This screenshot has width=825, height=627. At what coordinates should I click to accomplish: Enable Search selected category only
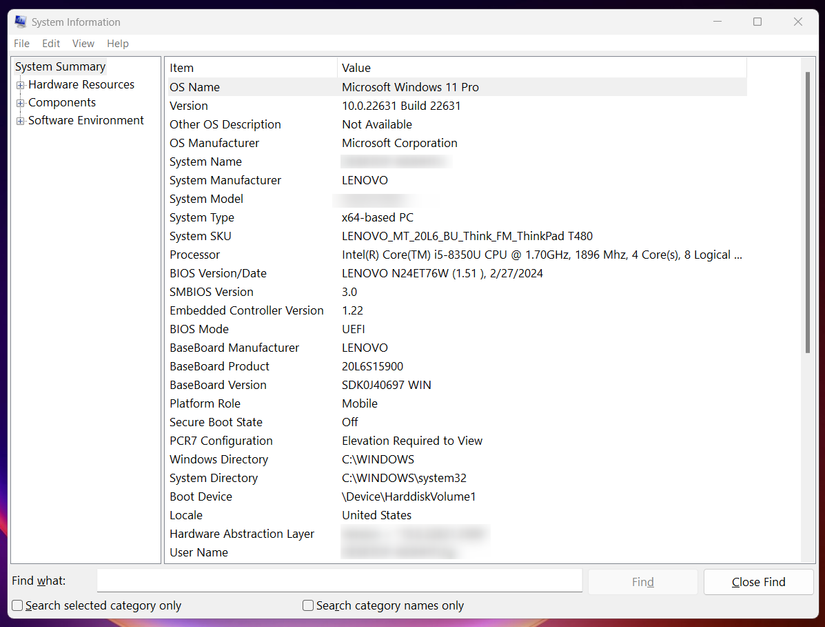(x=16, y=605)
